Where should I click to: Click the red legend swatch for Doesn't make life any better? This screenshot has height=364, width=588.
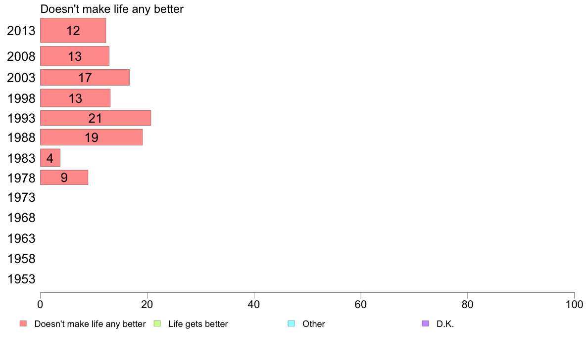pyautogui.click(x=23, y=323)
